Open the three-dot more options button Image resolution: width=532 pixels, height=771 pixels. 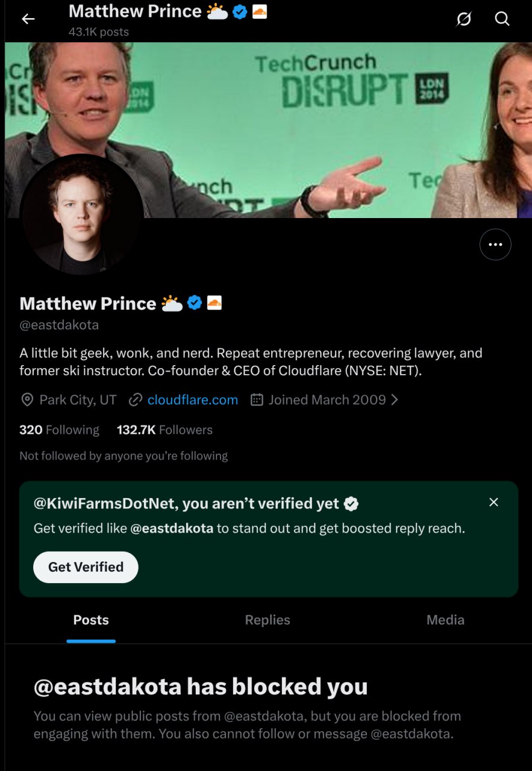pyautogui.click(x=495, y=245)
